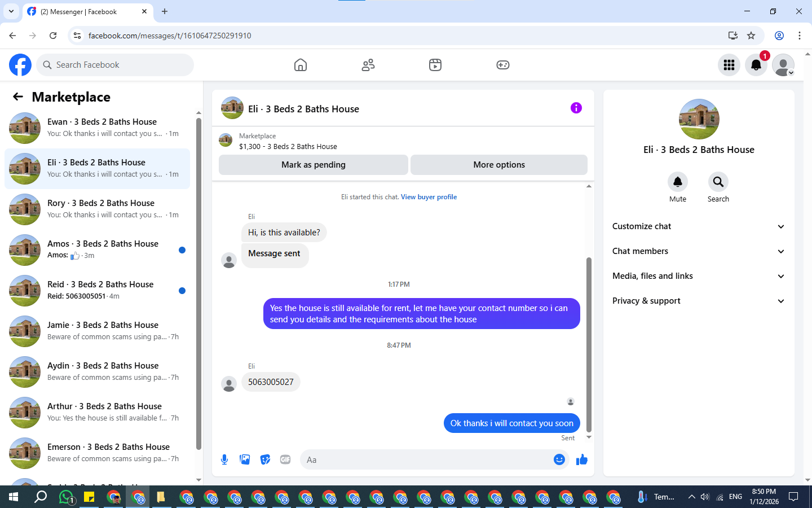Expand the Chat members section
Image resolution: width=812 pixels, height=508 pixels.
click(x=699, y=251)
